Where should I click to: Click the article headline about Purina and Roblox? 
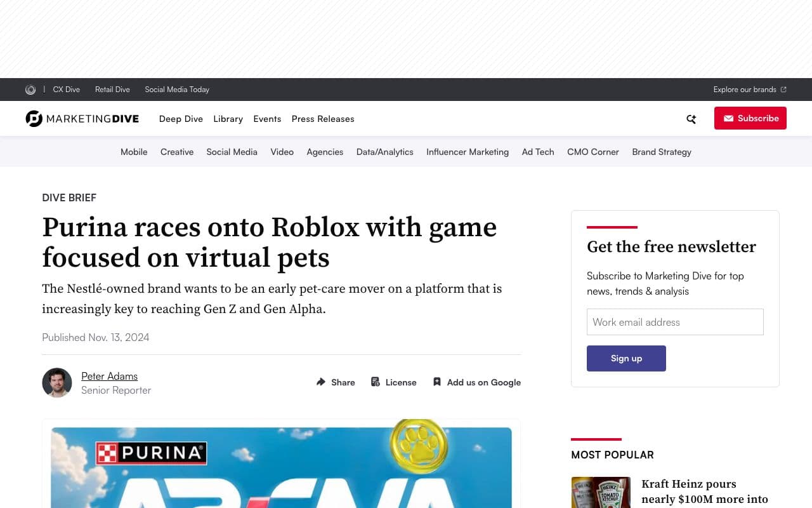tap(270, 242)
